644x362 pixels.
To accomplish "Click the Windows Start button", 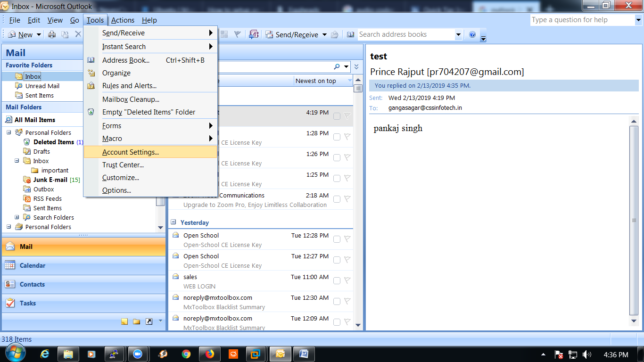I will coord(15,353).
